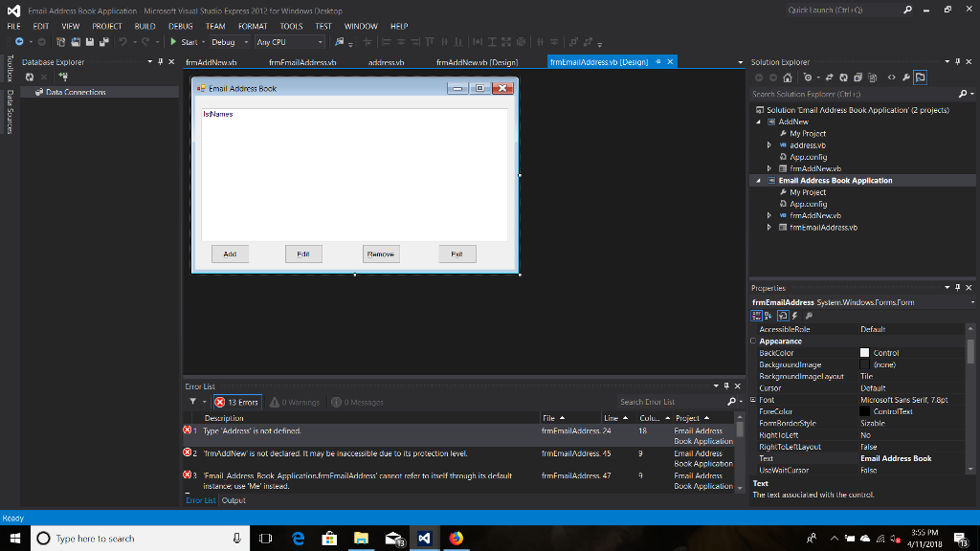Screen dimensions: 980x551
Task: Show Events lightning icon in Properties panel
Action: (x=795, y=315)
